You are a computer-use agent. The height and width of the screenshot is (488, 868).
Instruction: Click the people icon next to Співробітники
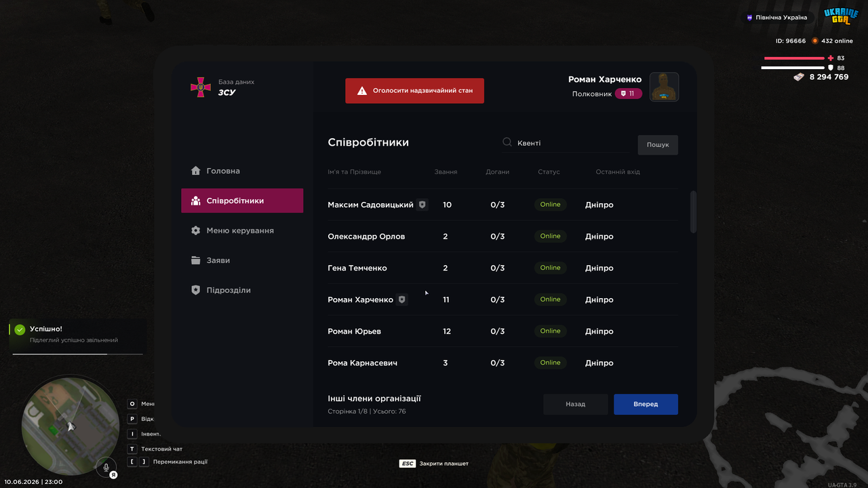tap(196, 201)
